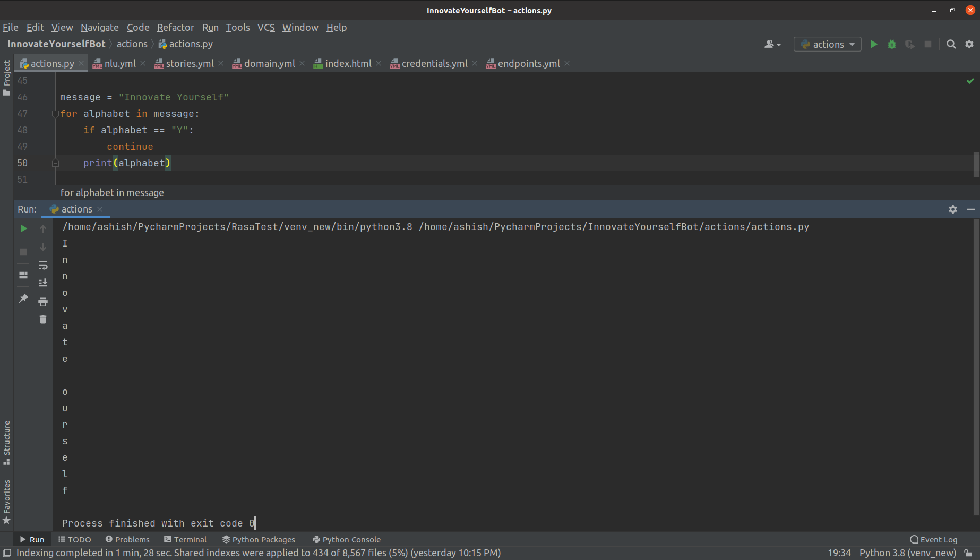Open the Refactor menu

click(175, 28)
